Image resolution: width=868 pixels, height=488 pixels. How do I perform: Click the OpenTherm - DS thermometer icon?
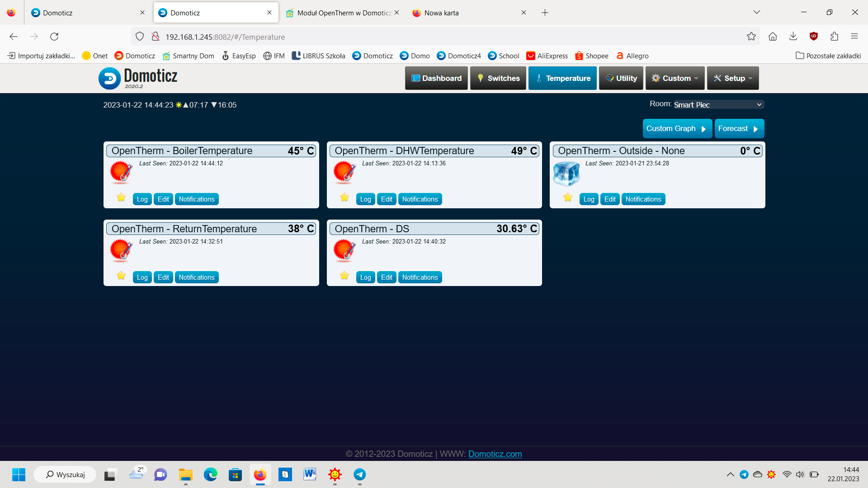coord(344,251)
